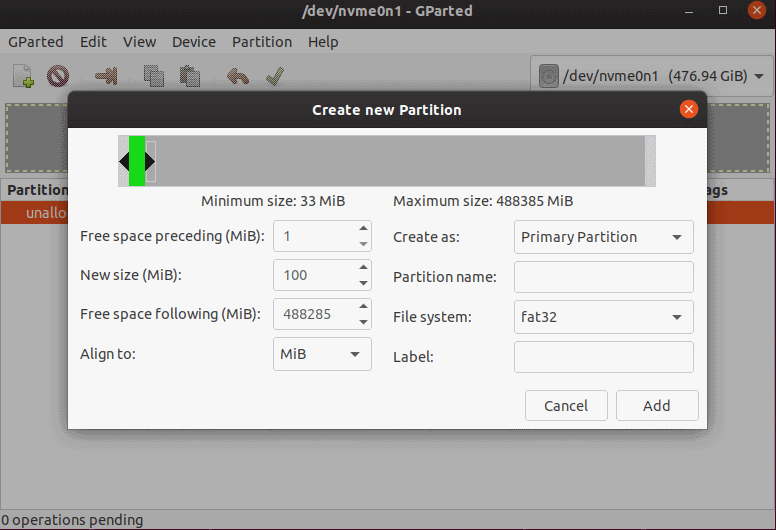The height and width of the screenshot is (530, 776).
Task: Click the Delete partition toolbar icon
Action: 58,76
